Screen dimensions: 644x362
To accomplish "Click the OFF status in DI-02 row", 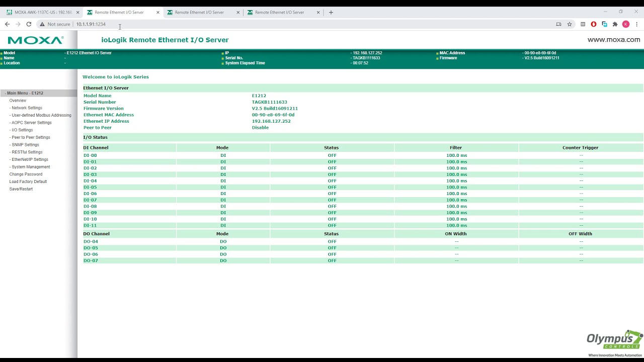I will tap(332, 168).
